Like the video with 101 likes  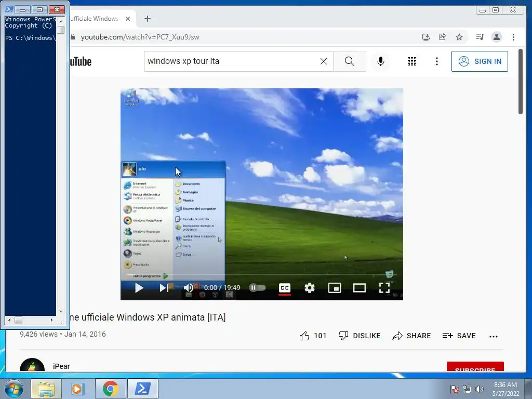[312, 336]
